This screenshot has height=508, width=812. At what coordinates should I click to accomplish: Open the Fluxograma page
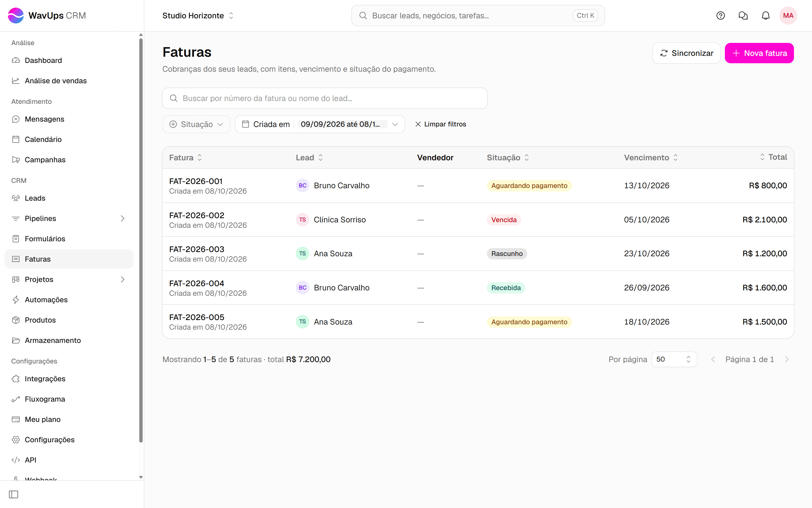pyautogui.click(x=69, y=399)
